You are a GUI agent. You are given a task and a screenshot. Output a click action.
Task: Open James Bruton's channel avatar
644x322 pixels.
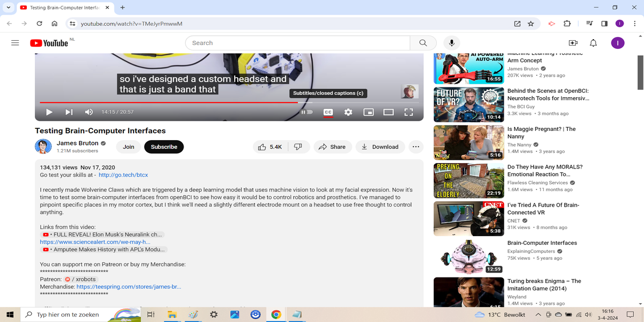(x=43, y=147)
